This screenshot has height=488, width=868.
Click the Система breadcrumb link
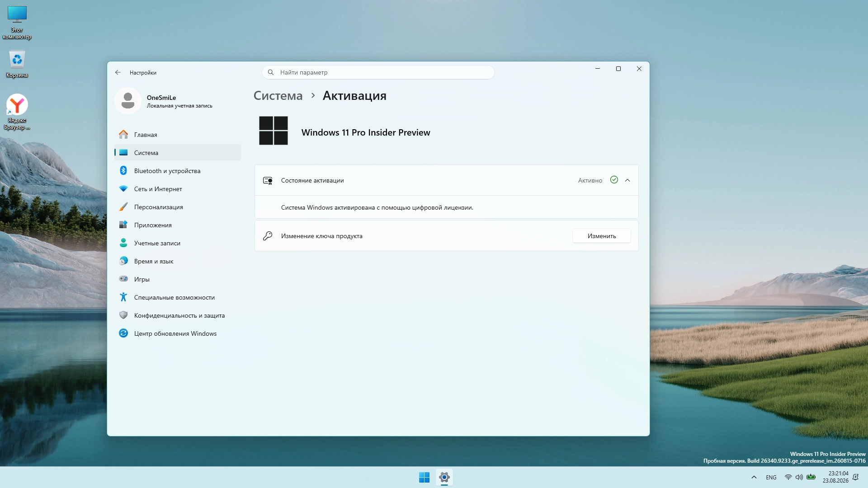point(278,96)
